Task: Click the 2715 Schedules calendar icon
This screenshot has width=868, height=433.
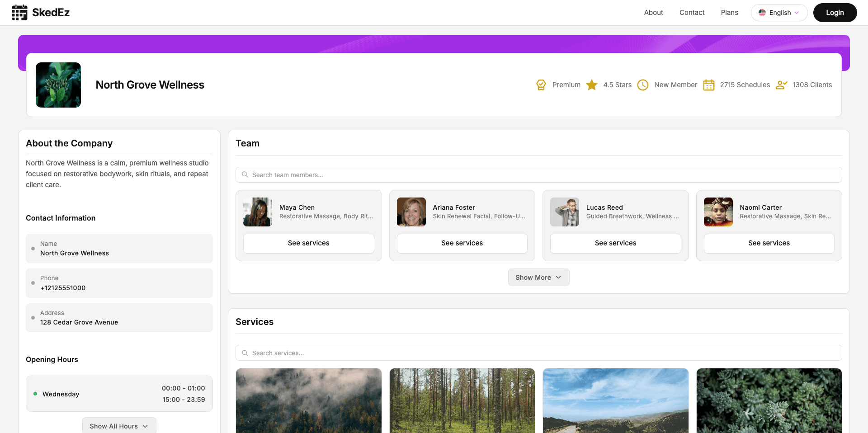Action: click(x=709, y=85)
